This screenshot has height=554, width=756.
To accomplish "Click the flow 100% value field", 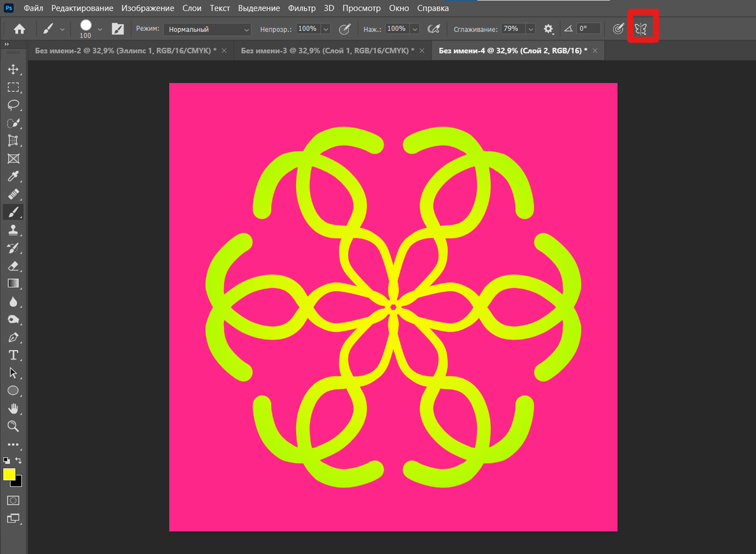I will pyautogui.click(x=396, y=29).
